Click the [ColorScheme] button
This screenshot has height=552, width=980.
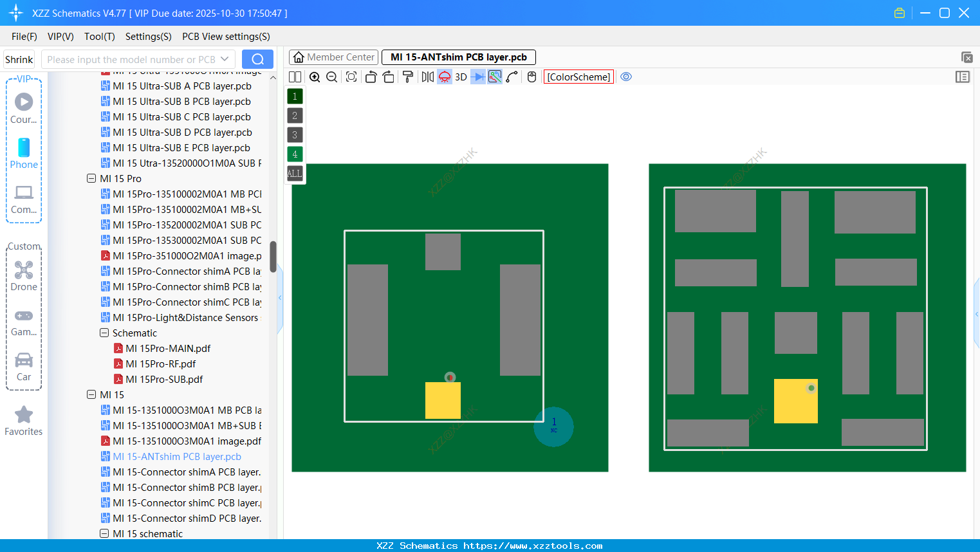(x=578, y=77)
